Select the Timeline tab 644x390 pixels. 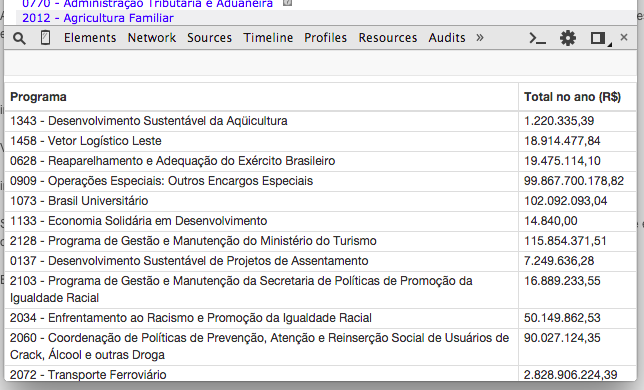pyautogui.click(x=268, y=38)
